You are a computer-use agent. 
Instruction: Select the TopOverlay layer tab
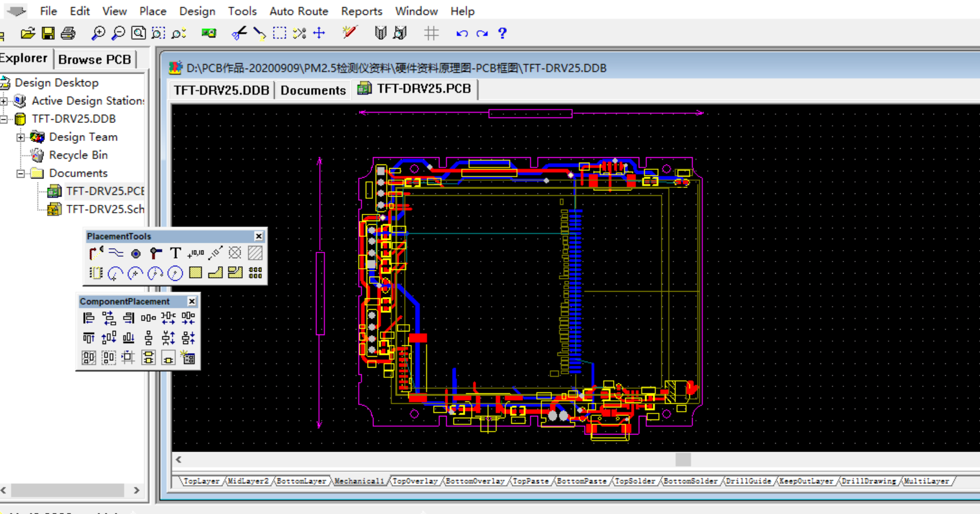(415, 481)
